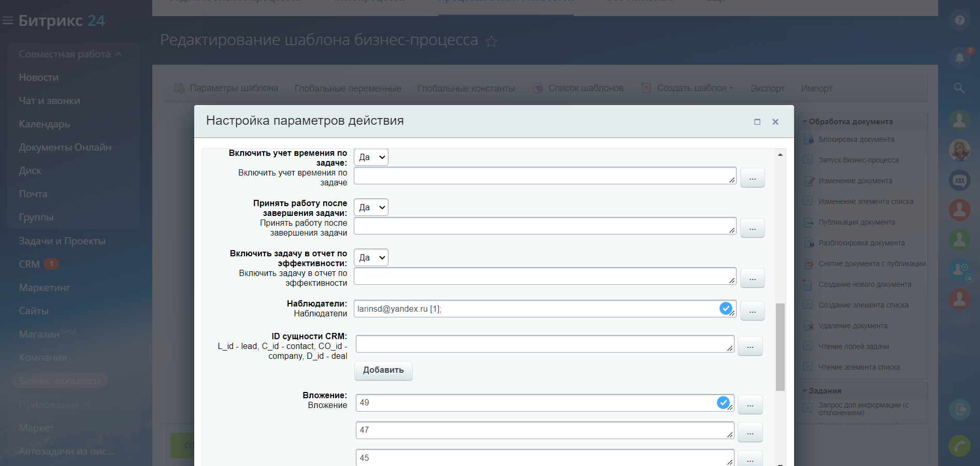Maximize the action settings dialog
980x466 pixels.
click(x=757, y=122)
